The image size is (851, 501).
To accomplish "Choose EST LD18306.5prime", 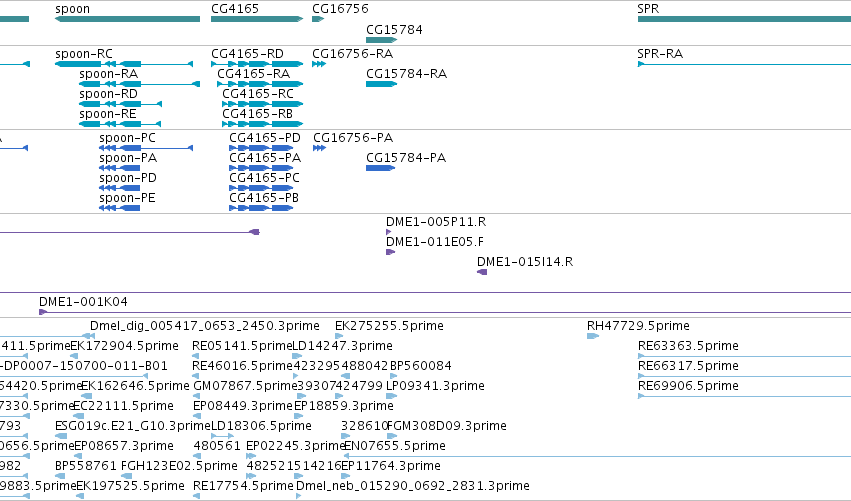I will pos(261,426).
